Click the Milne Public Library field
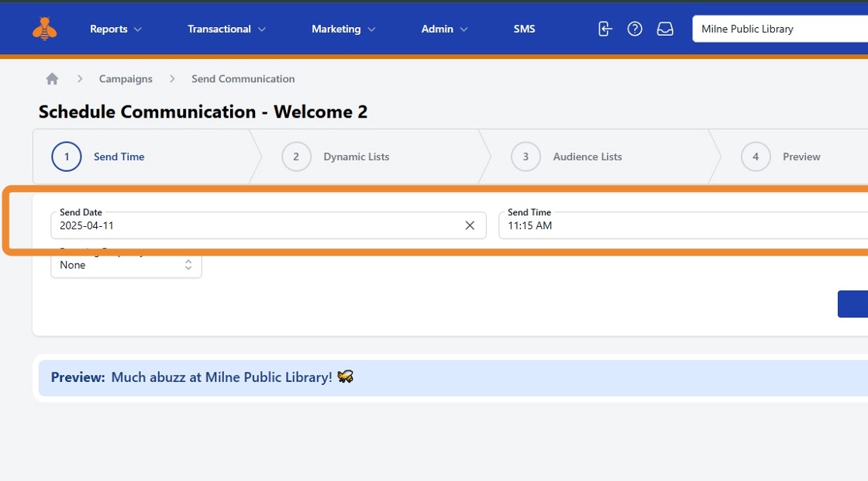Screen dimensions: 868x481 tap(780, 29)
